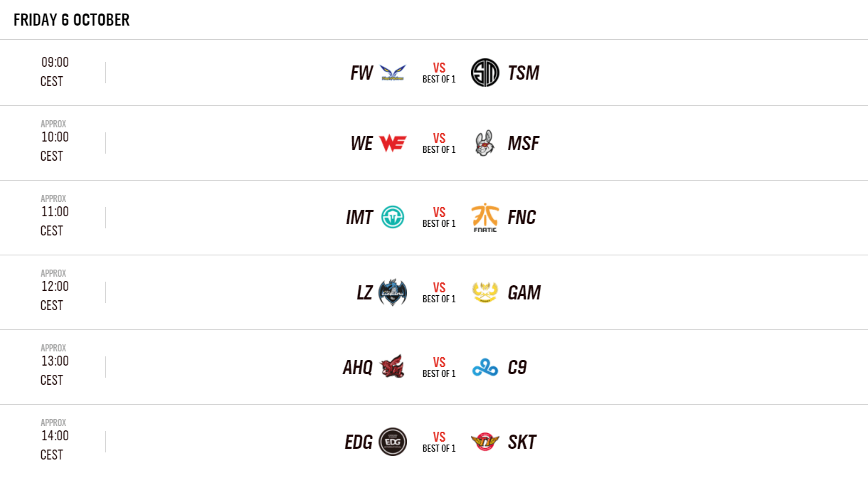The height and width of the screenshot is (478, 868).
Task: Select the EDG circular logo
Action: pos(392,442)
